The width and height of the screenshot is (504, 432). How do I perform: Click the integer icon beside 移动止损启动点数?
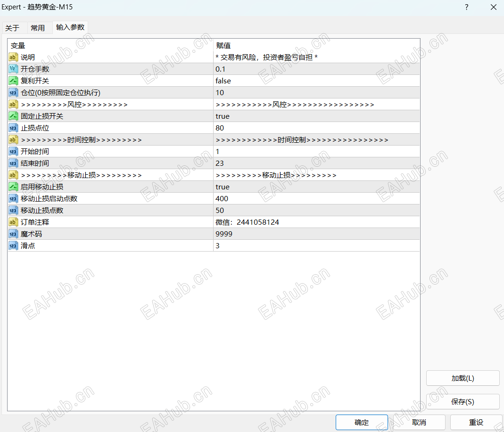(x=13, y=198)
